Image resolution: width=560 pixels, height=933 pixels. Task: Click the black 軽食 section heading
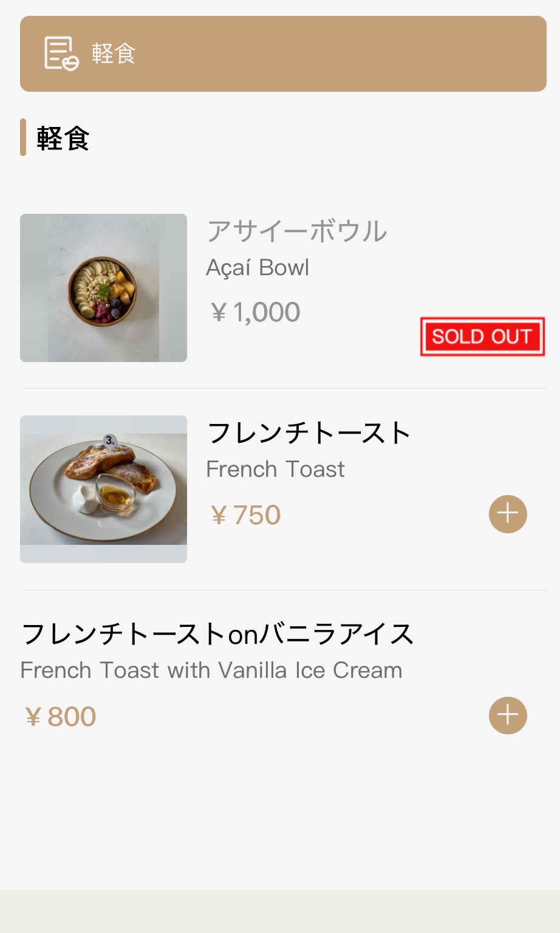click(63, 138)
